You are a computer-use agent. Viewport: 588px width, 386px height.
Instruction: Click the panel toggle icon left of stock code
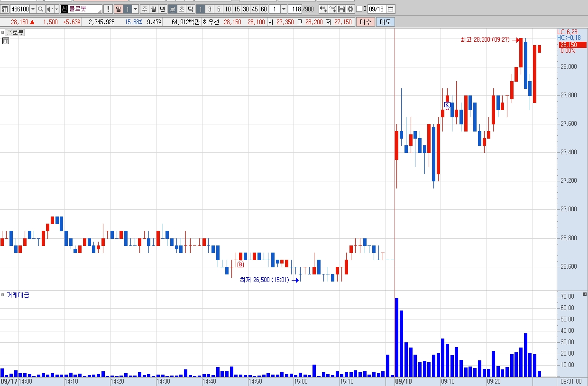click(x=5, y=9)
